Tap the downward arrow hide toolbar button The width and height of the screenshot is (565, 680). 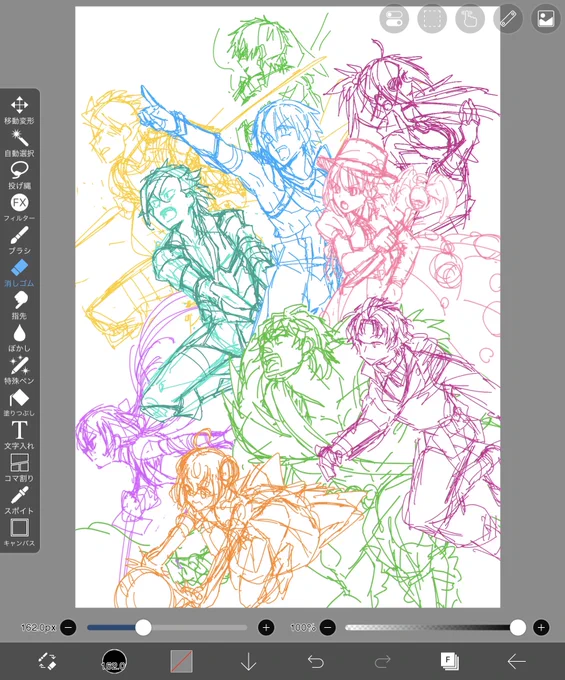[x=248, y=661]
